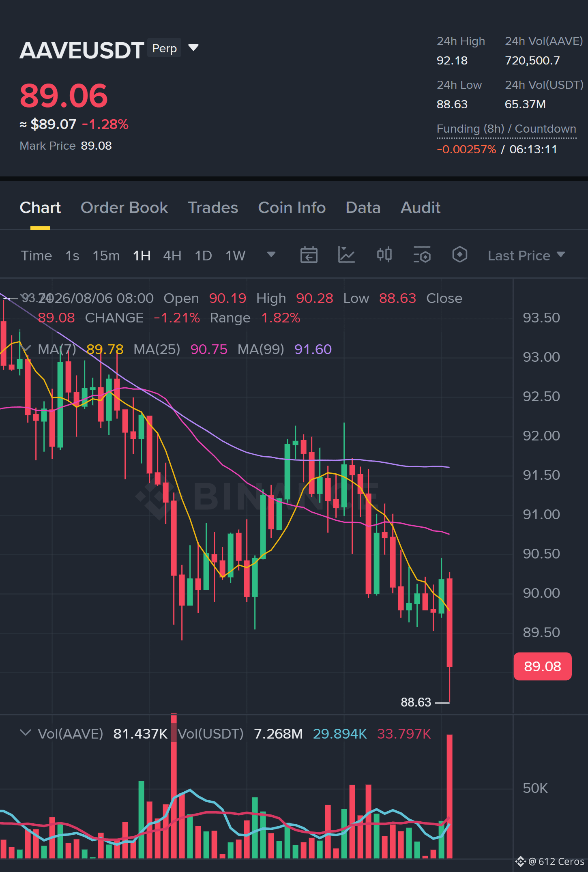Select the Time line-chart interval

coord(36,256)
